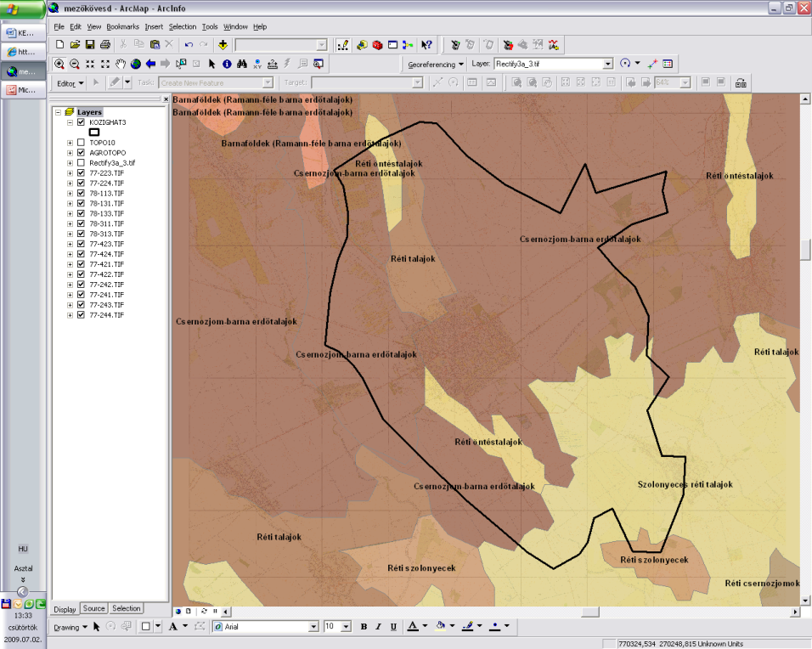Viewport: 812px width, 649px height.
Task: Print the current map
Action: (x=105, y=44)
